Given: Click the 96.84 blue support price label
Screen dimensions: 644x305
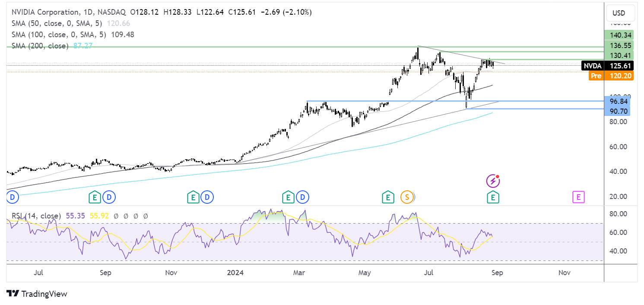Looking at the screenshot, I should [618, 101].
